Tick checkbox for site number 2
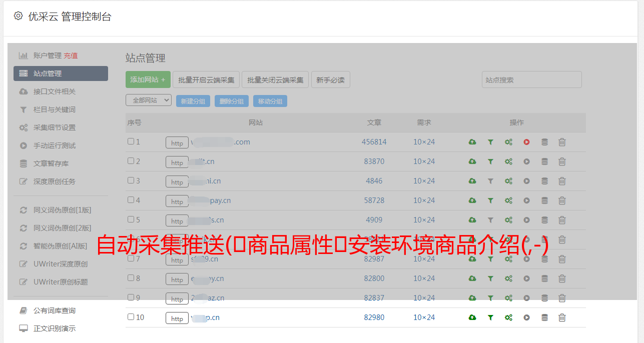The width and height of the screenshot is (644, 343). coord(131,161)
